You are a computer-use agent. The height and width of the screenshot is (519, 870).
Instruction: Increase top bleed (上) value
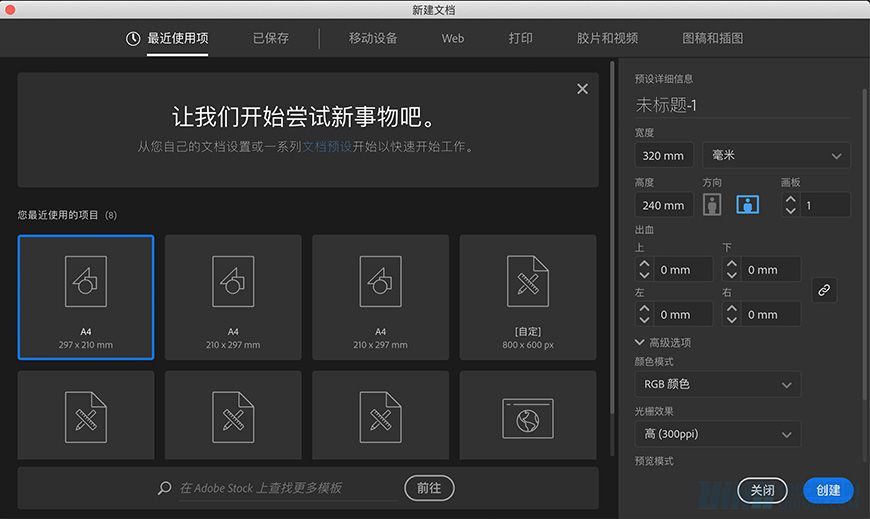644,264
